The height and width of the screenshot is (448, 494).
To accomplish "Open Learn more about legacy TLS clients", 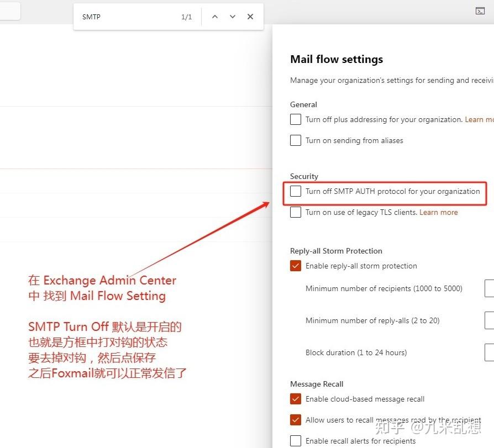I will tap(438, 212).
